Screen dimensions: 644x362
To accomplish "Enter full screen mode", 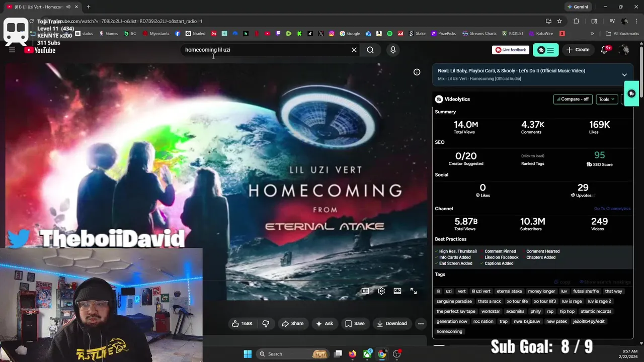I will click(414, 291).
